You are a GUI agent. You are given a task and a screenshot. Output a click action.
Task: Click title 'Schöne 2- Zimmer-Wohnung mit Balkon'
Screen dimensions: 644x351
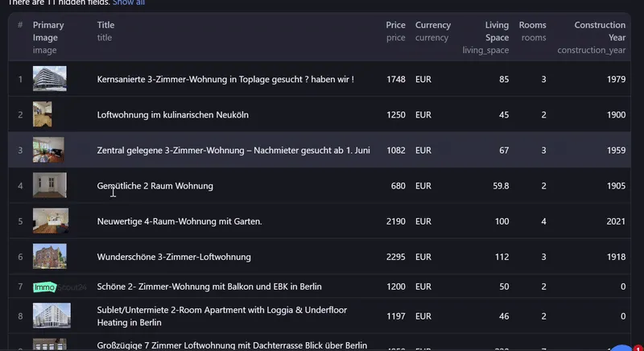209,287
